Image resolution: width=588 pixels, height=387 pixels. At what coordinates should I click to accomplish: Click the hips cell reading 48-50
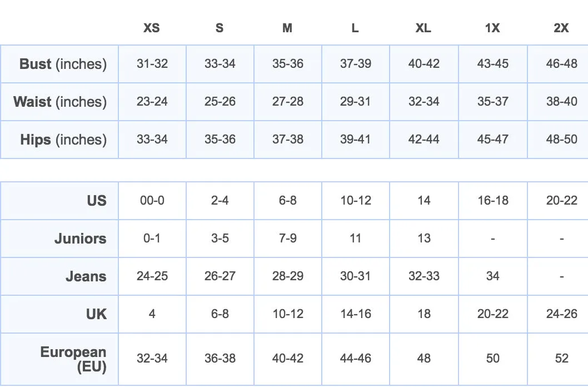[x=561, y=140]
